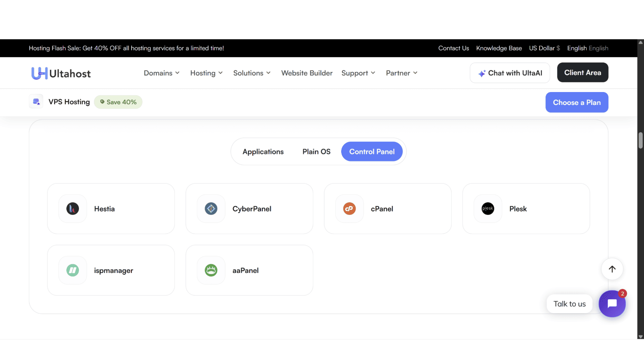Expand the Support dropdown menu
The height and width of the screenshot is (362, 644).
pyautogui.click(x=358, y=73)
